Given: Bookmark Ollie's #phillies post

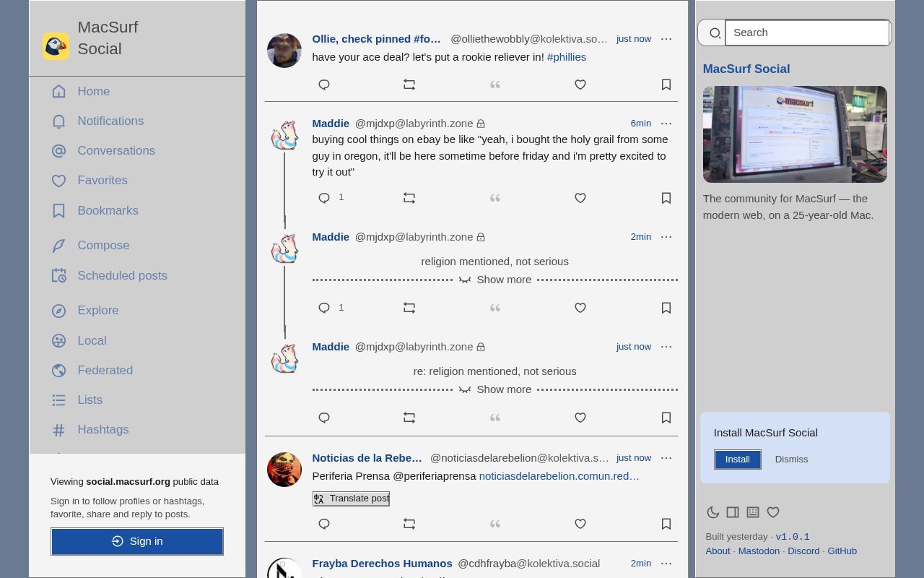Looking at the screenshot, I should 666,85.
